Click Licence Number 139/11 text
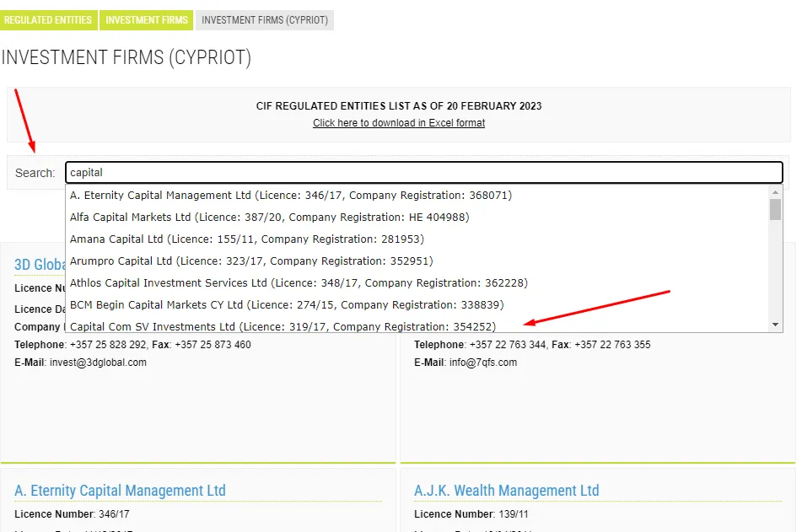Image resolution: width=802 pixels, height=532 pixels. click(x=471, y=514)
